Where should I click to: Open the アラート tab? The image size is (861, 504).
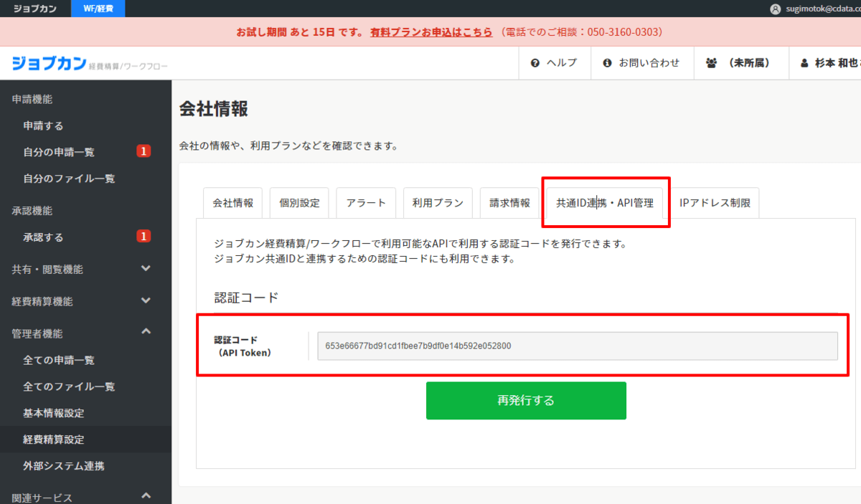pyautogui.click(x=366, y=203)
